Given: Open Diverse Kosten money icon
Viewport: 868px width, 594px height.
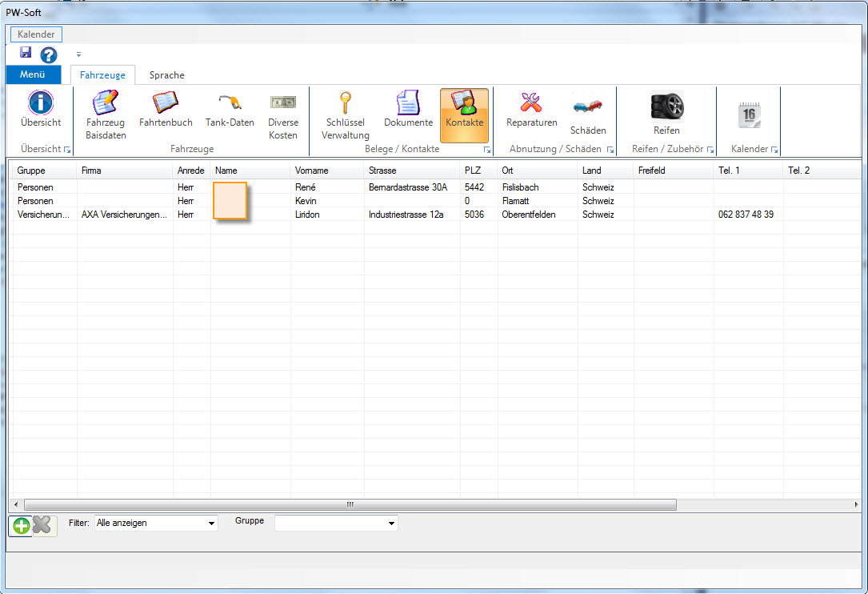Looking at the screenshot, I should [x=283, y=104].
